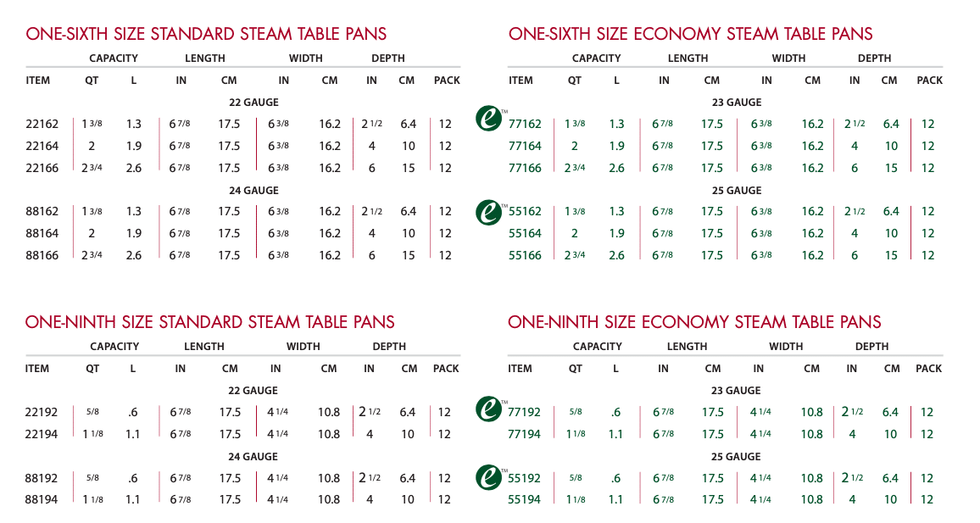This screenshot has width=980, height=523.
Task: Click item number 88194
Action: pyautogui.click(x=42, y=500)
